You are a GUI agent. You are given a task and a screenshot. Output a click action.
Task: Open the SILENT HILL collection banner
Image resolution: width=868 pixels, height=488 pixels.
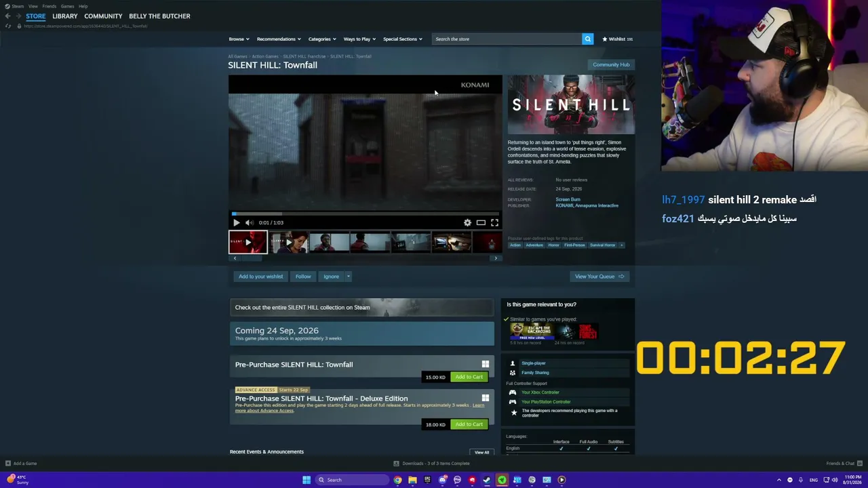tap(362, 308)
